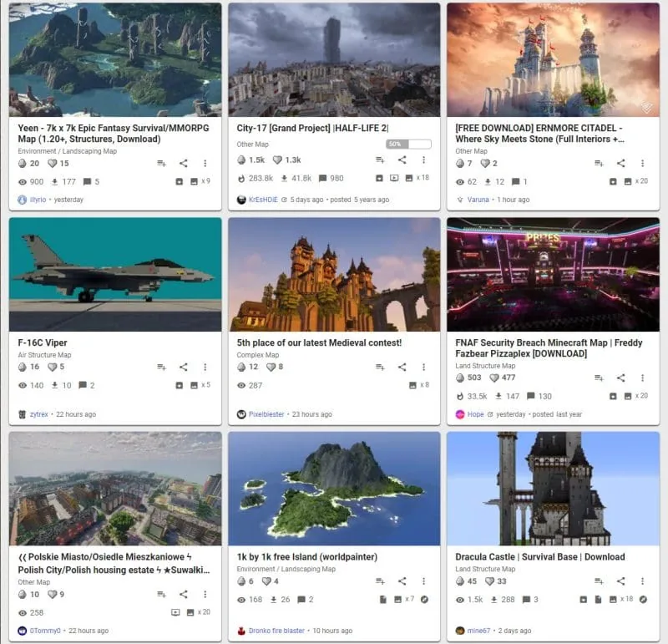Screen dimensions: 668x644
Task: Heart the 5th place Medieval contest map
Action: pyautogui.click(x=271, y=367)
